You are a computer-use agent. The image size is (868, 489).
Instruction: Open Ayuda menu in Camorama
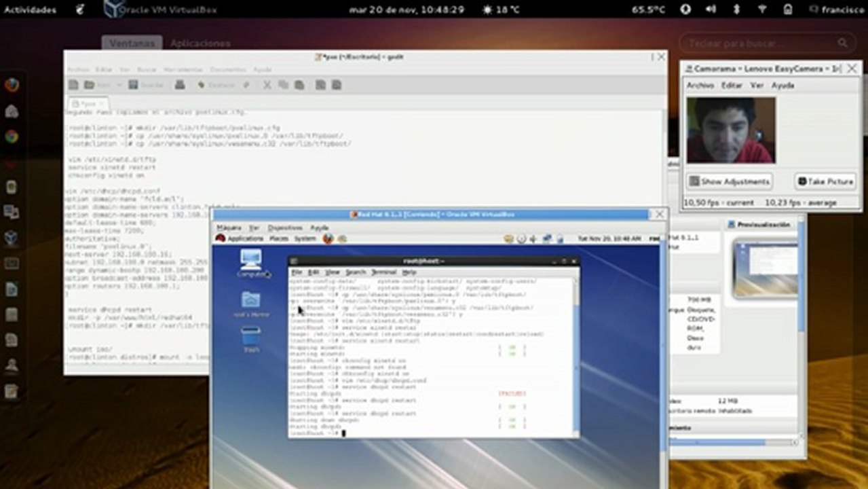click(x=782, y=86)
